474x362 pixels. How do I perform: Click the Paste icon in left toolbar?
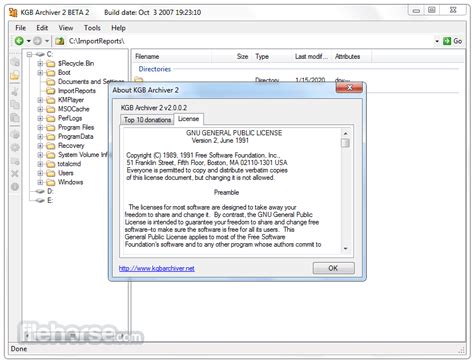tap(15, 118)
